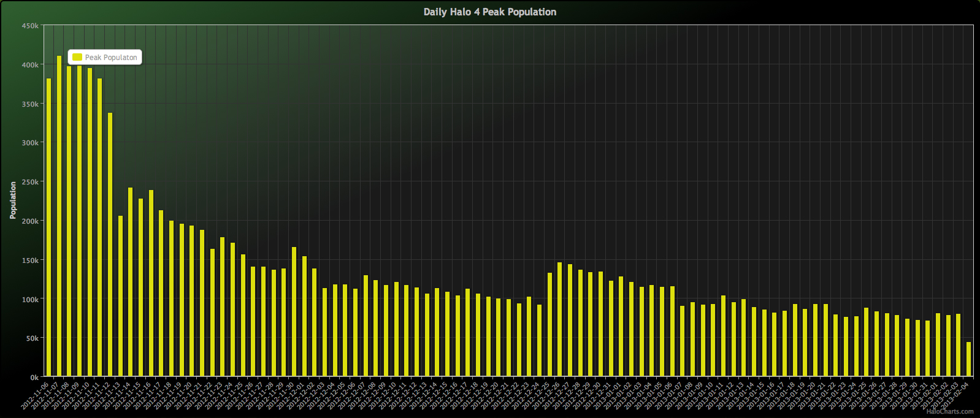Click the 2012-12-28 x-axis date label
The width and height of the screenshot is (980, 418).
click(567, 395)
